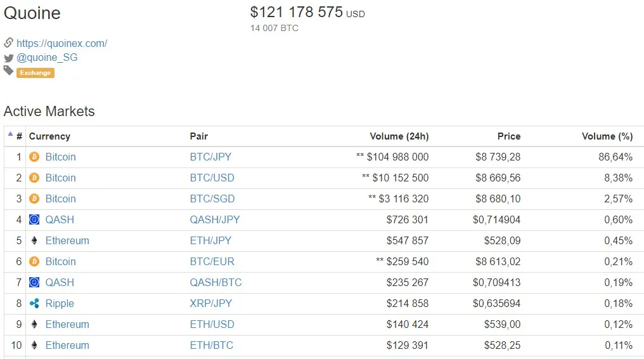
Task: Click the Quoine page heading
Action: point(32,13)
